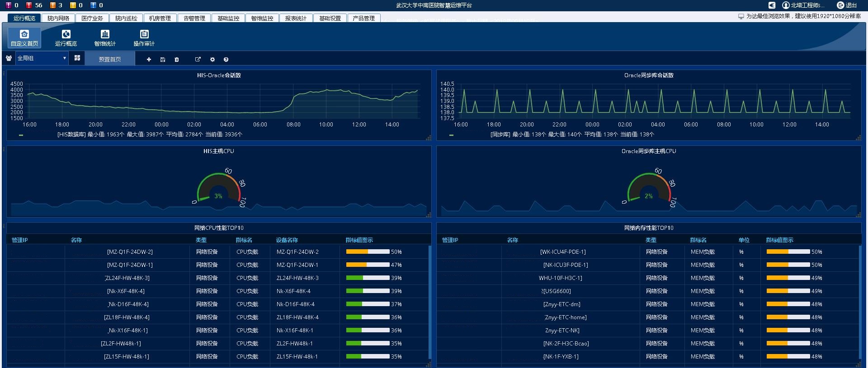This screenshot has width=868, height=368.
Task: Click 退出 to log out
Action: pos(847,5)
